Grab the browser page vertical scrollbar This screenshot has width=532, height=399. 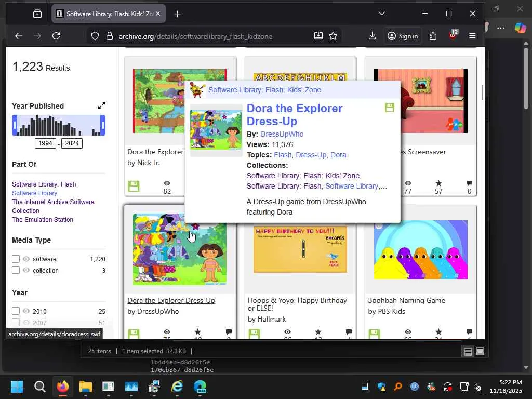(483, 91)
